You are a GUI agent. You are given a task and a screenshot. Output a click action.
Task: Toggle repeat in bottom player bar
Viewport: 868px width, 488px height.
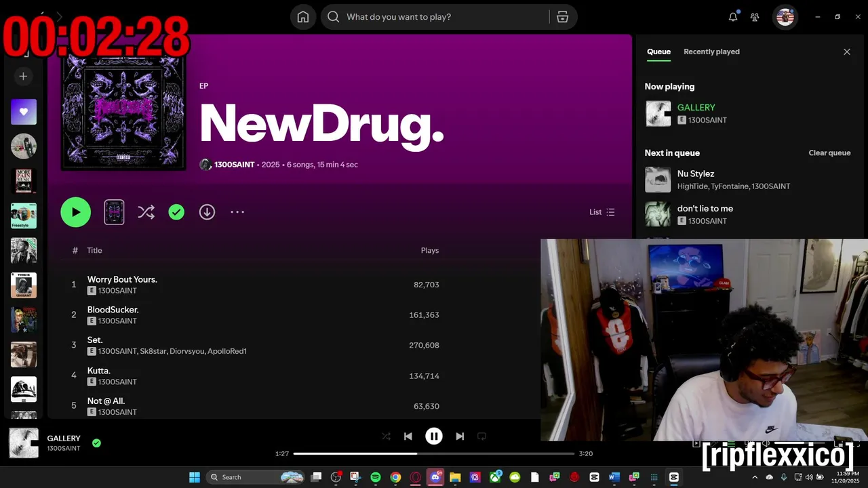coord(481,436)
